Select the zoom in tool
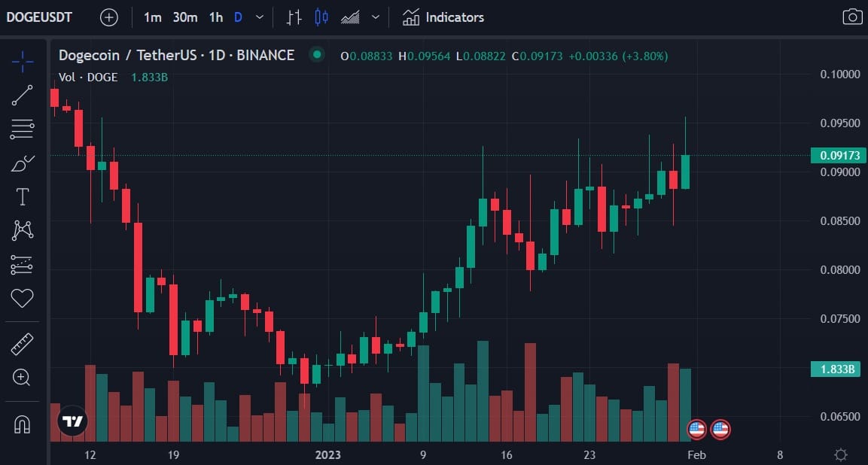Viewport: 868px width, 465px height. (21, 378)
